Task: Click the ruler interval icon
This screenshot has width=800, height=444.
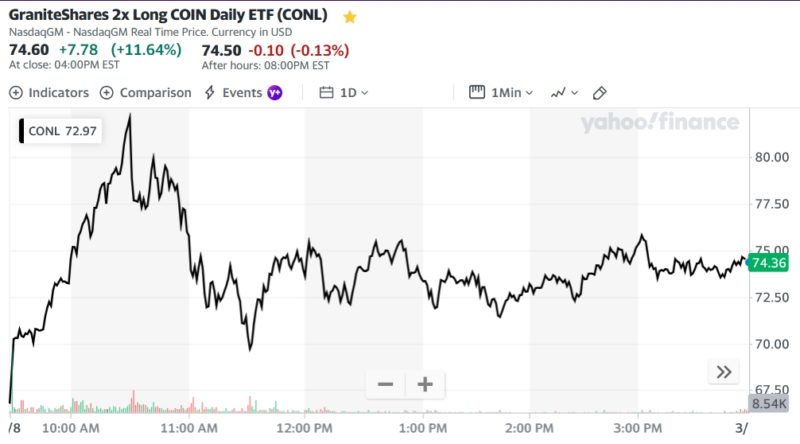Action: 477,93
